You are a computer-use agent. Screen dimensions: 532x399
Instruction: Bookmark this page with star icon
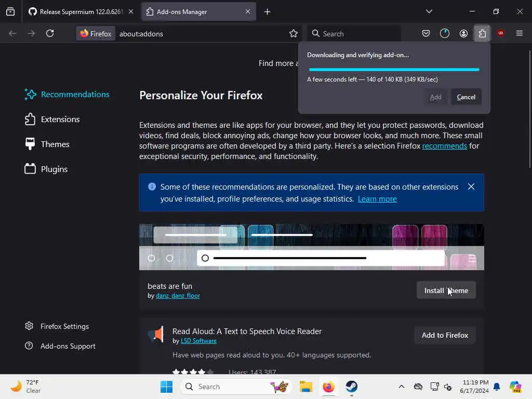tap(294, 33)
